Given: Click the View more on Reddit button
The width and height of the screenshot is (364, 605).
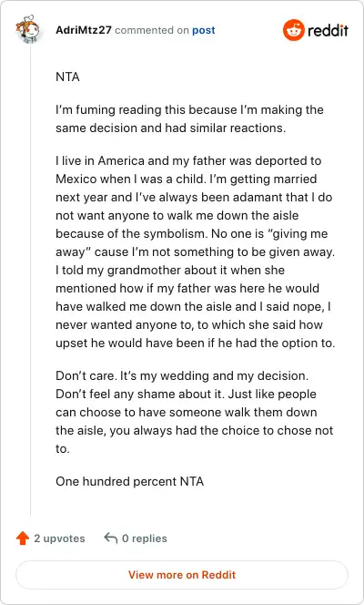Looking at the screenshot, I should tap(182, 575).
